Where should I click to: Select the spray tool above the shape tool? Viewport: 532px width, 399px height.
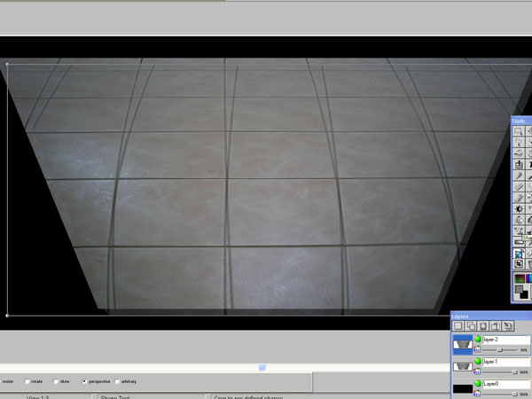pos(518,231)
